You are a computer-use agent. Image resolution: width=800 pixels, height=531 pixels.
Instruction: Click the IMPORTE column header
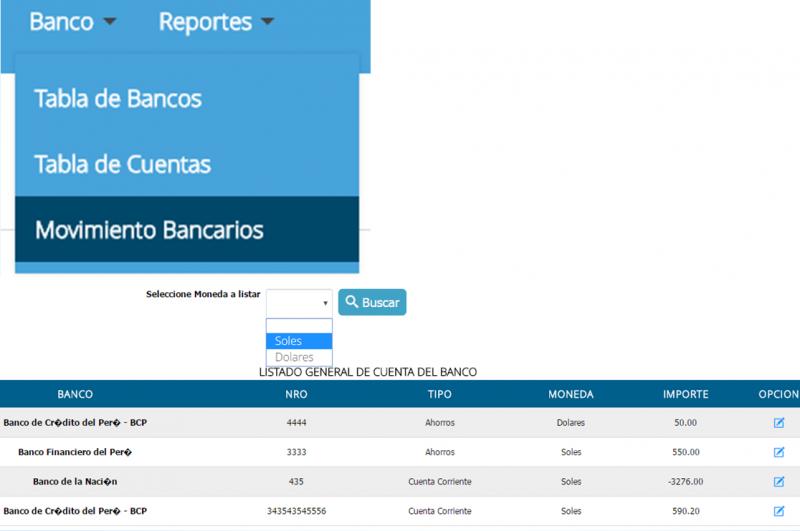point(686,394)
